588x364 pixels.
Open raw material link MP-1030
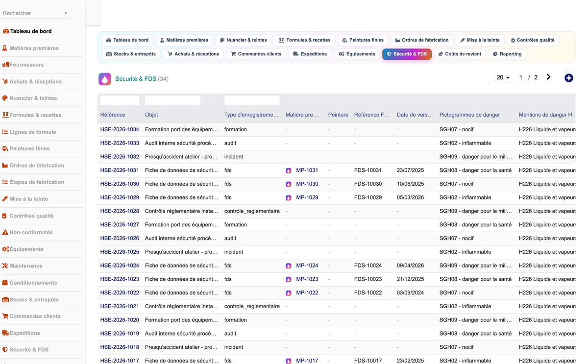307,184
